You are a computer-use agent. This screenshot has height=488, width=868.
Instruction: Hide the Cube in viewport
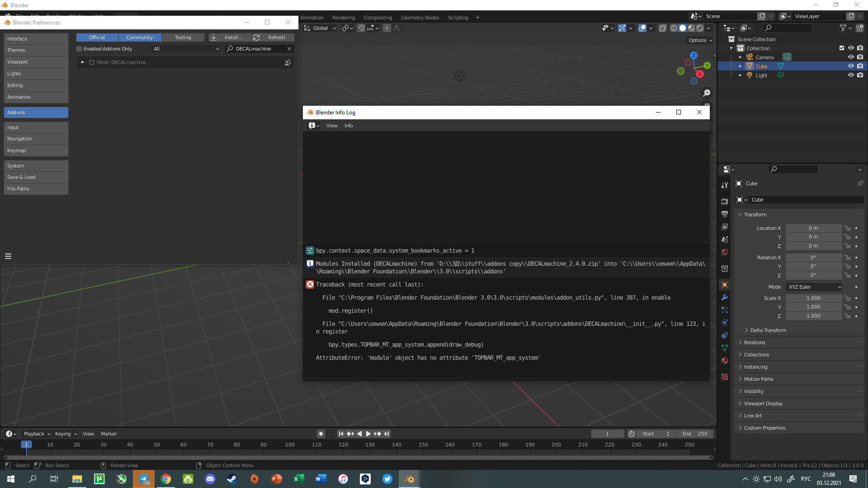[851, 66]
